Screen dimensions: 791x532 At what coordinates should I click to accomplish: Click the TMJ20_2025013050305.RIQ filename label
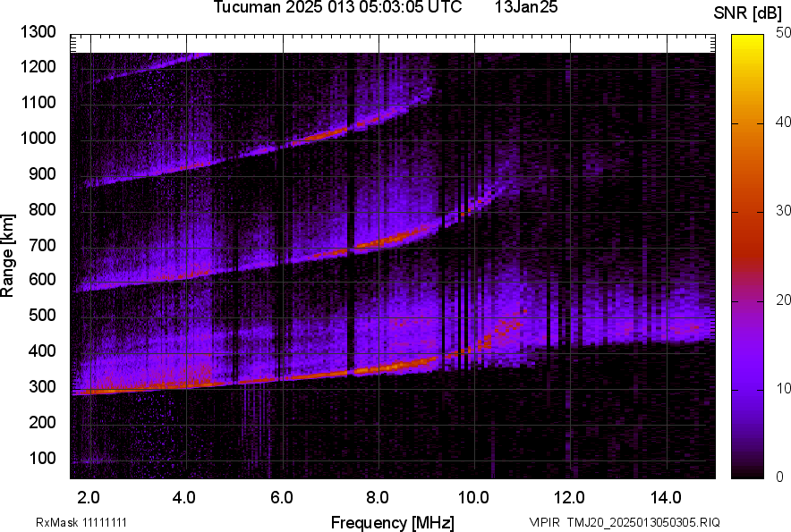(x=624, y=522)
